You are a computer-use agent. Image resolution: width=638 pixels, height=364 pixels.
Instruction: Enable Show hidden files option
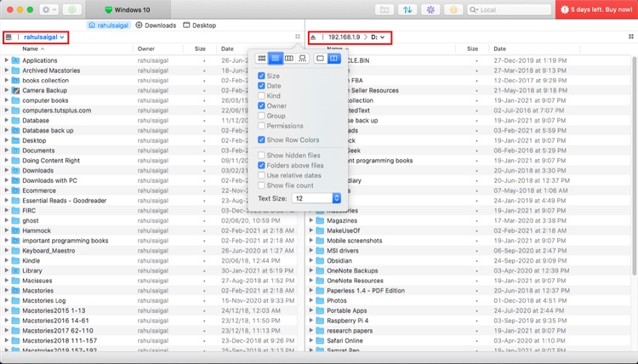pyautogui.click(x=262, y=156)
